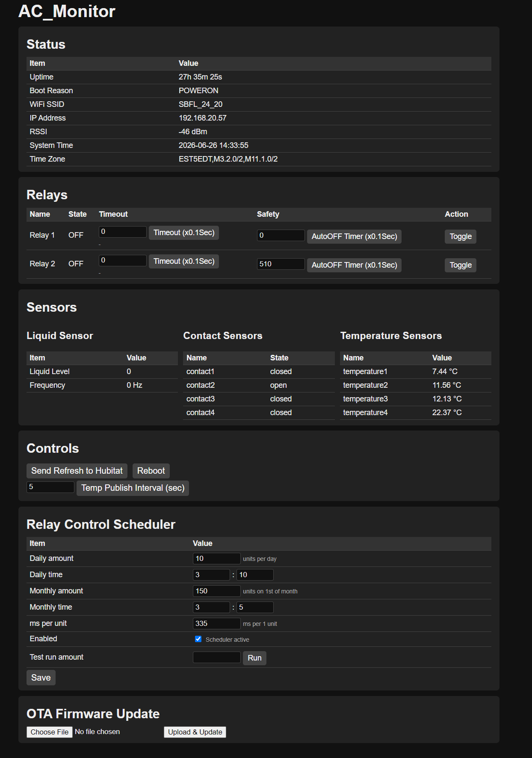Click Upload & Update button
The height and width of the screenshot is (758, 532).
pyautogui.click(x=195, y=732)
